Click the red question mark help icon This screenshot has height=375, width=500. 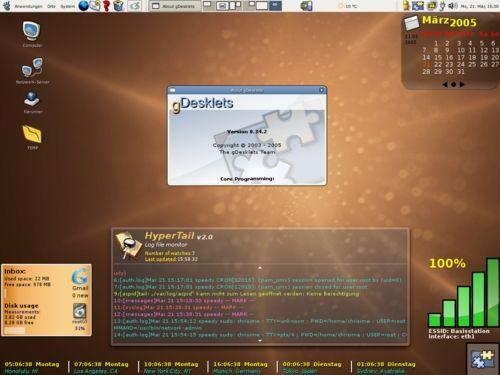(106, 6)
